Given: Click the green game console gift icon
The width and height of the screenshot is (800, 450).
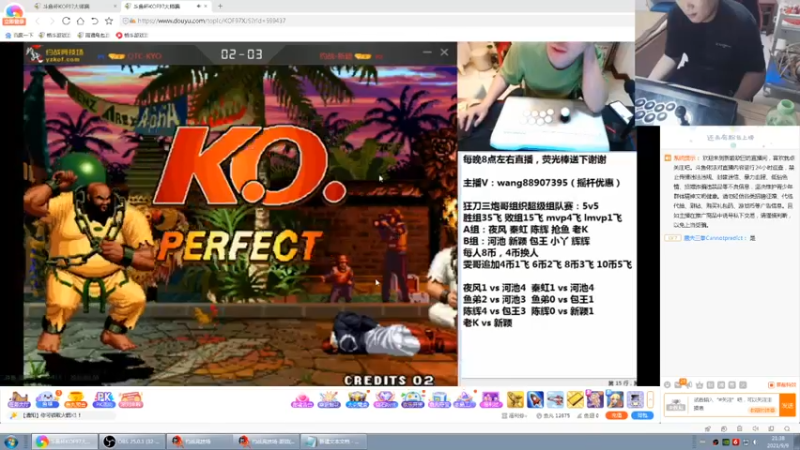Looking at the screenshot, I should [412, 400].
